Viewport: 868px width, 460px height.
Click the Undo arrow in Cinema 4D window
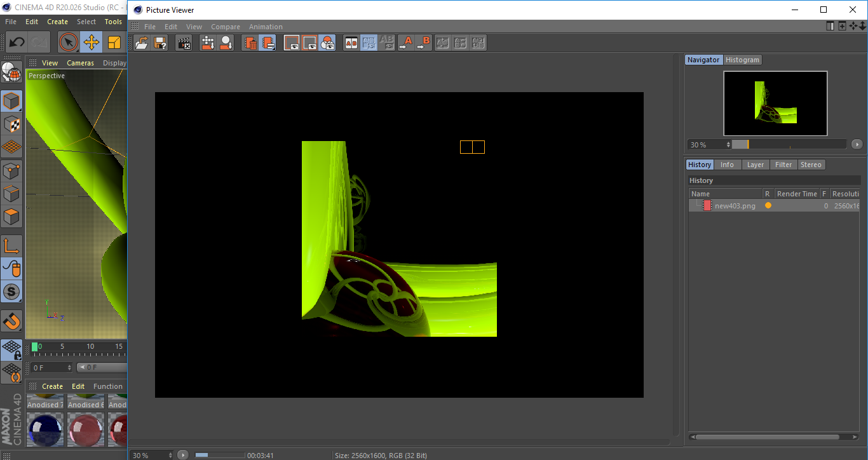click(x=17, y=43)
